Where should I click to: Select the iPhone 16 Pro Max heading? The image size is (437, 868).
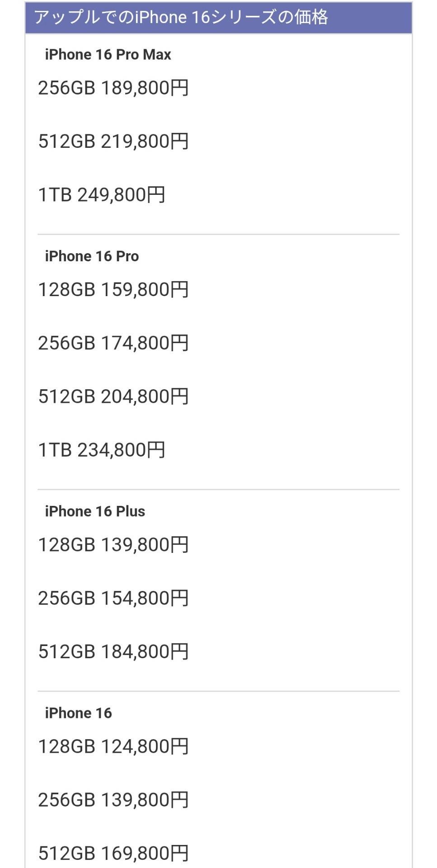tap(108, 55)
